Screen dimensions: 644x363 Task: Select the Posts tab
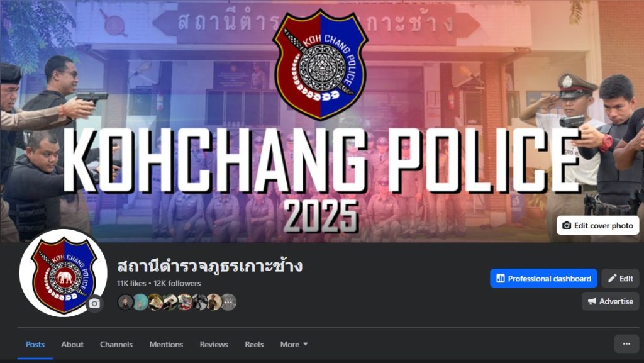(35, 345)
